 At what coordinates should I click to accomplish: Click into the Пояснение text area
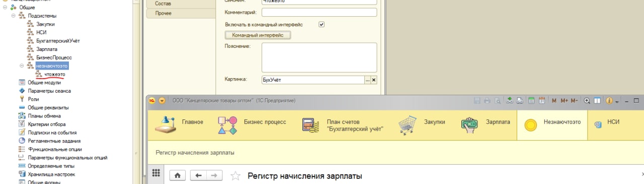coord(319,57)
